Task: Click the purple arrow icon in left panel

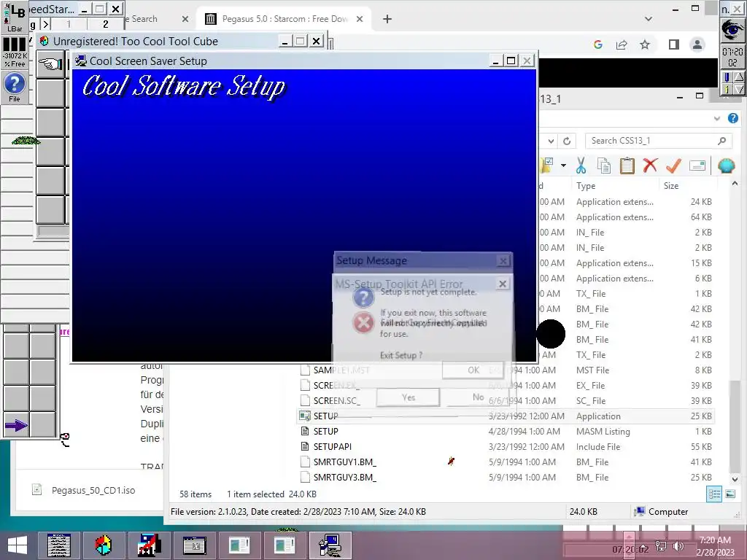Action: coord(16,425)
